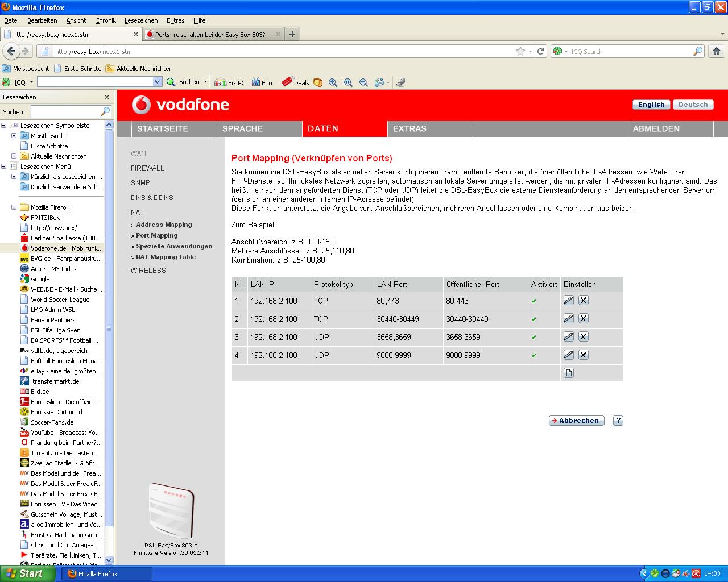Viewport: 728px width, 582px height.
Task: Delete port mapping rule 2
Action: 583,319
